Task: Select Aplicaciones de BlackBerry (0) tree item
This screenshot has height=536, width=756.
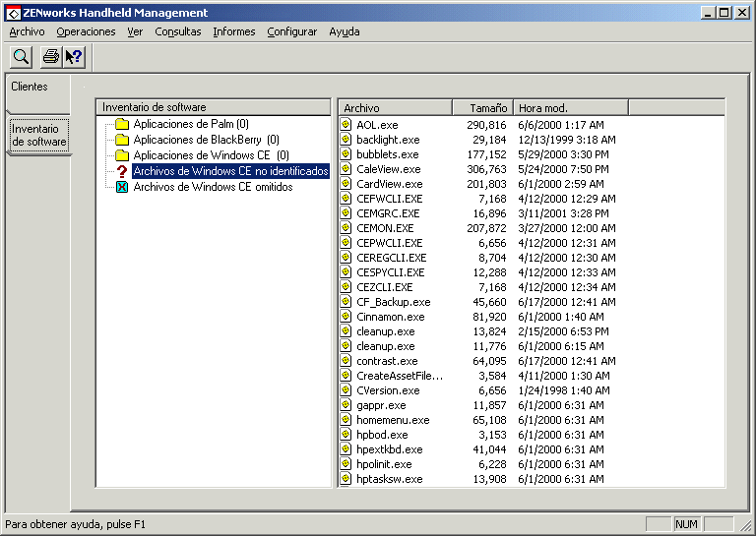Action: pos(207,140)
